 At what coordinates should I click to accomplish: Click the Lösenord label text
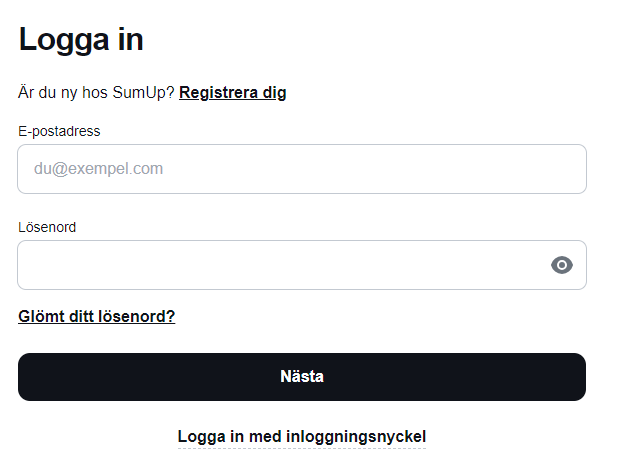(x=47, y=227)
